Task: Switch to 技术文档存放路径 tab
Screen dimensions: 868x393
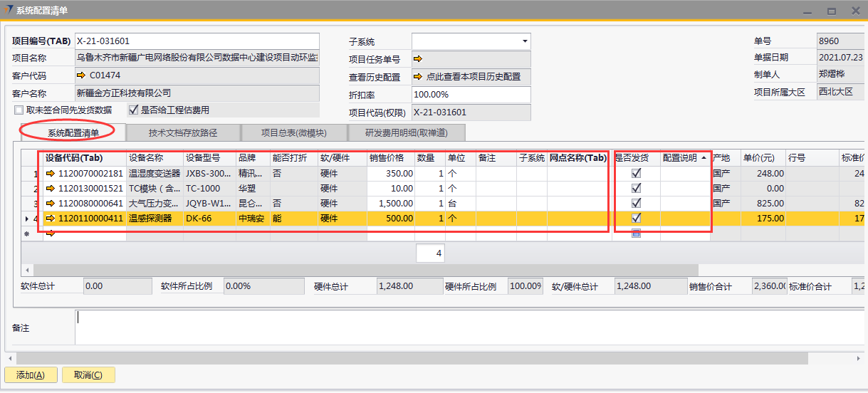Action: 183,132
